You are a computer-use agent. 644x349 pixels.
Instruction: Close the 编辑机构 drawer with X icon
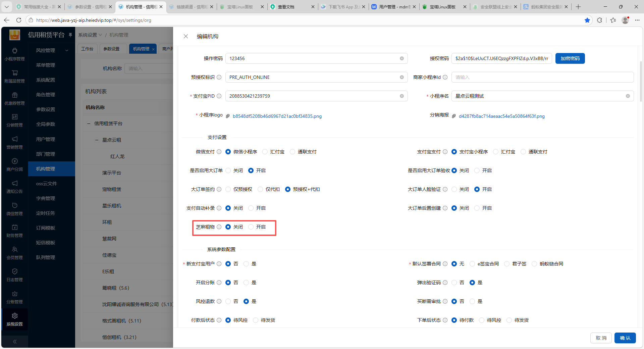[186, 36]
